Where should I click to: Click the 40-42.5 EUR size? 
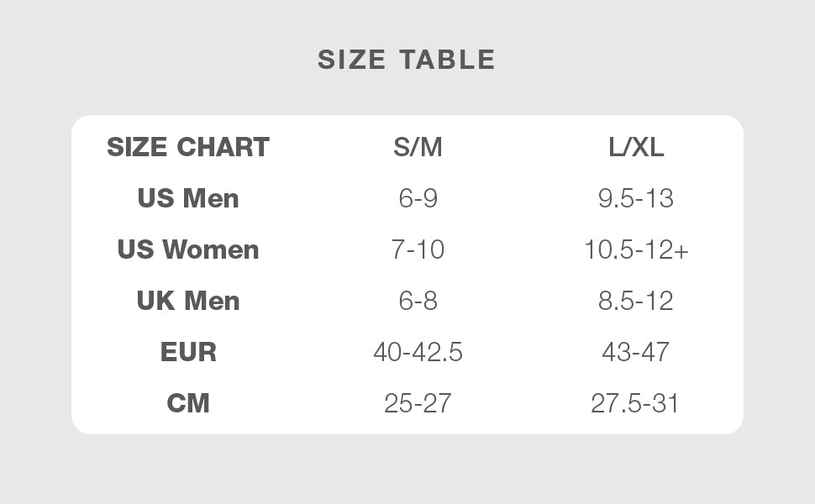418,352
